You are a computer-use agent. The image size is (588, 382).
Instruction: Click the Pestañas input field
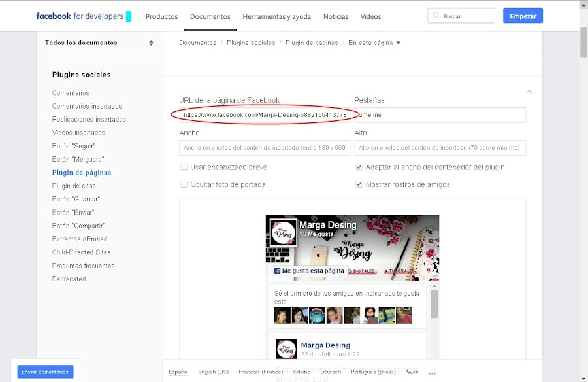pyautogui.click(x=440, y=115)
